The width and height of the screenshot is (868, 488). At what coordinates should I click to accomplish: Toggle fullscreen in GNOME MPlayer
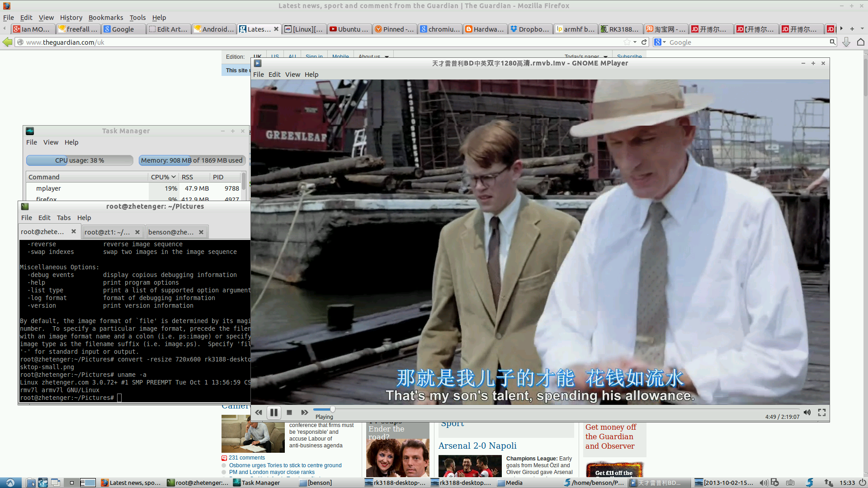tap(822, 413)
